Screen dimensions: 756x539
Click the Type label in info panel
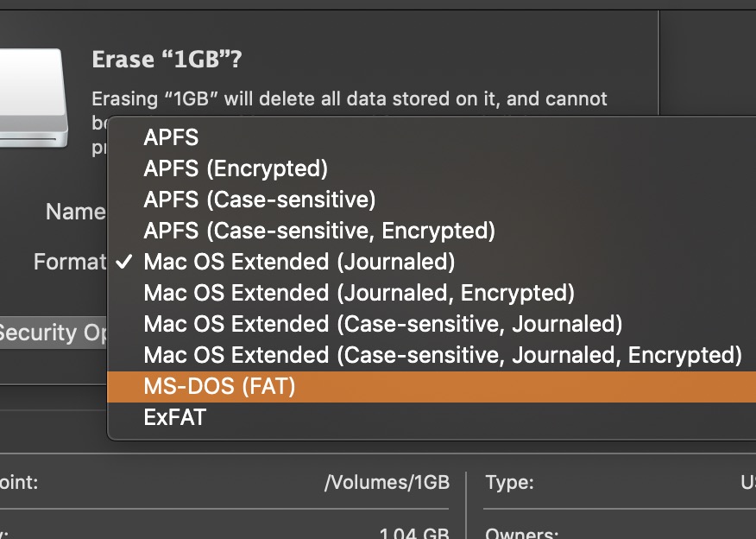tap(509, 483)
